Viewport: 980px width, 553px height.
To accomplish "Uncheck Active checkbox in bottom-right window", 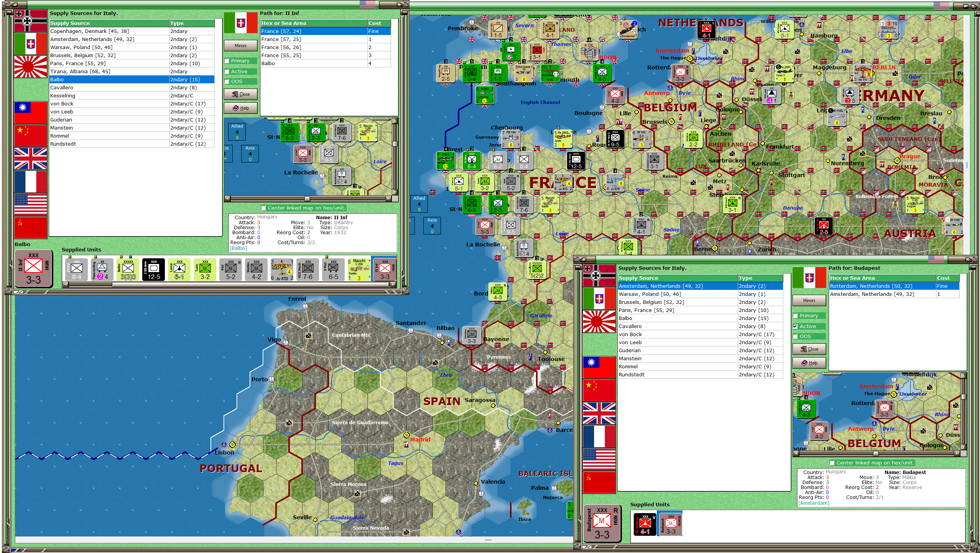I will 796,327.
